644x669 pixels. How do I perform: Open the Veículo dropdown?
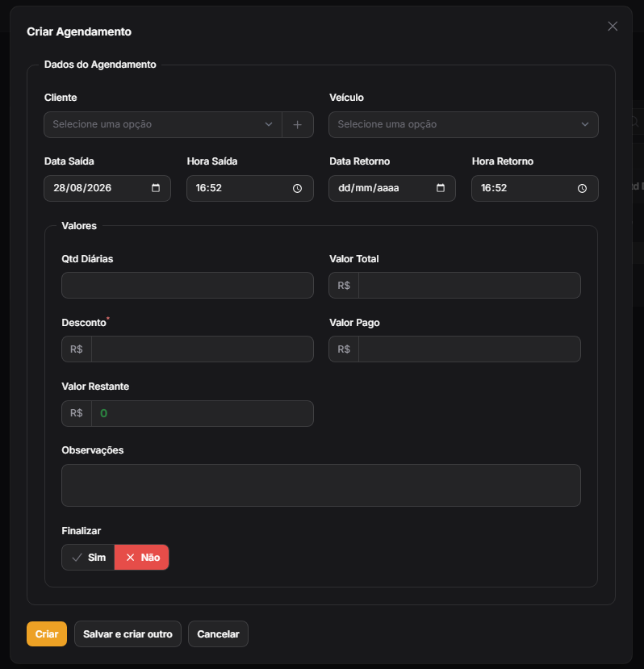pyautogui.click(x=463, y=124)
